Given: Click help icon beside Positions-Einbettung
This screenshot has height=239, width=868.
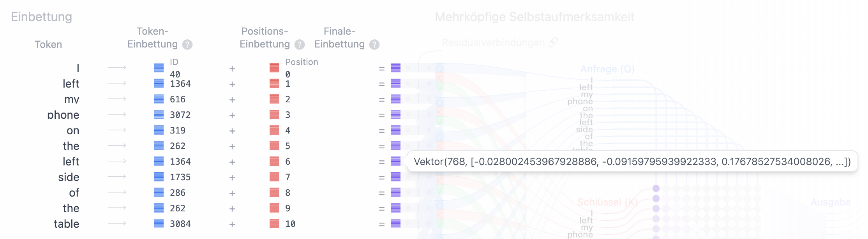Looking at the screenshot, I should tap(300, 45).
